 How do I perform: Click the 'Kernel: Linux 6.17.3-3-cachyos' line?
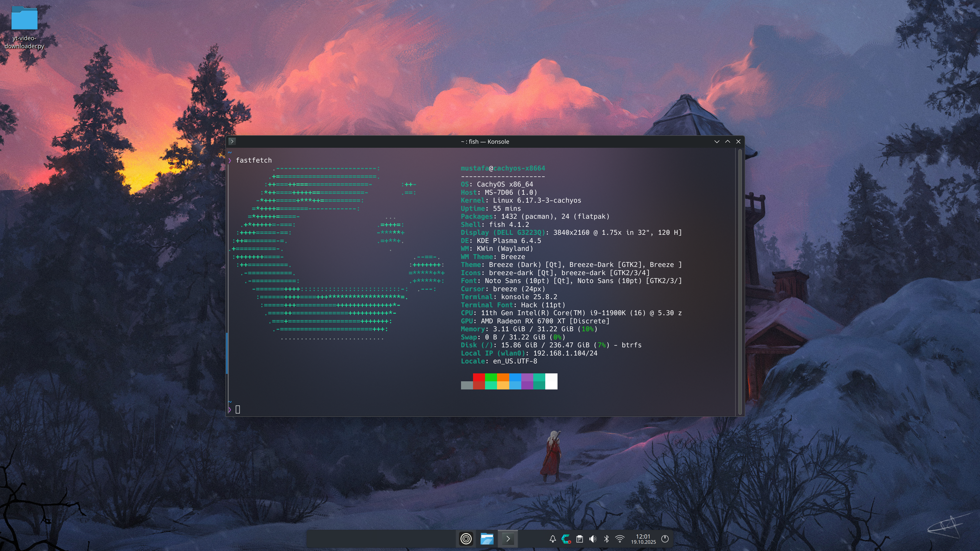pos(521,200)
